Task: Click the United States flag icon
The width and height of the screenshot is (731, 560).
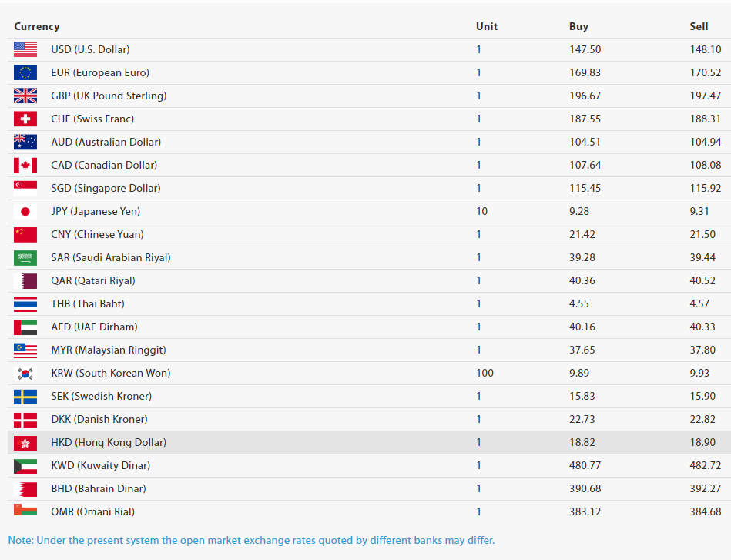Action: (25, 49)
